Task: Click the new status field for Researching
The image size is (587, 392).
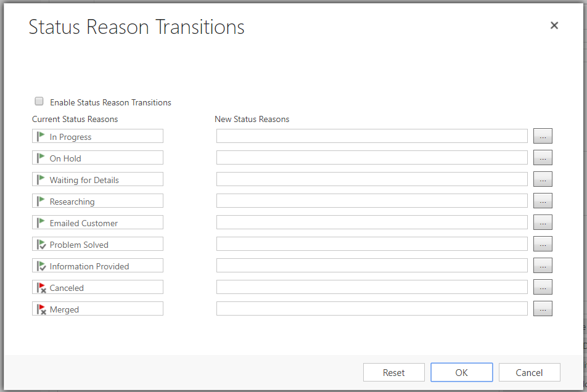Action: pyautogui.click(x=372, y=201)
